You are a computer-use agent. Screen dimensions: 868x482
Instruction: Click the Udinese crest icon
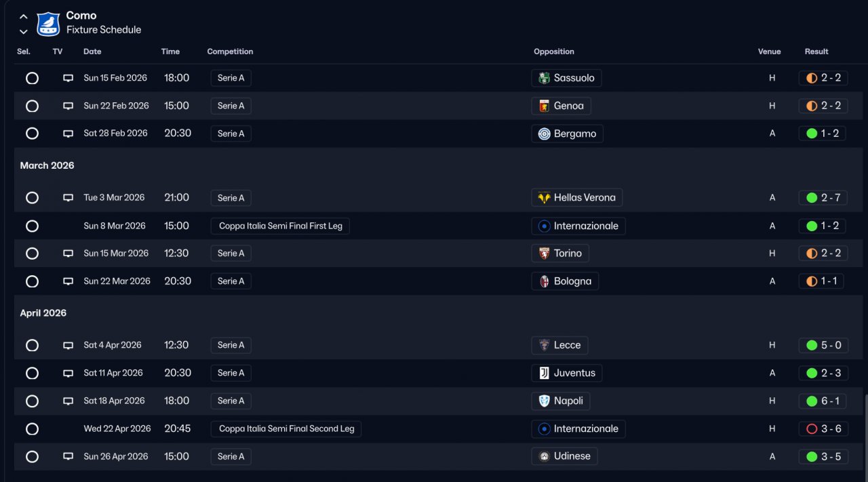544,456
